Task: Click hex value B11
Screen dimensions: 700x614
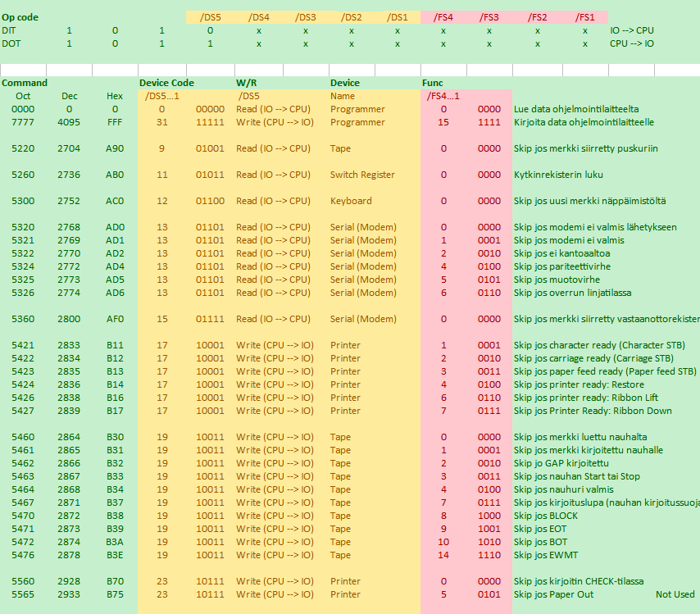Action: click(115, 346)
